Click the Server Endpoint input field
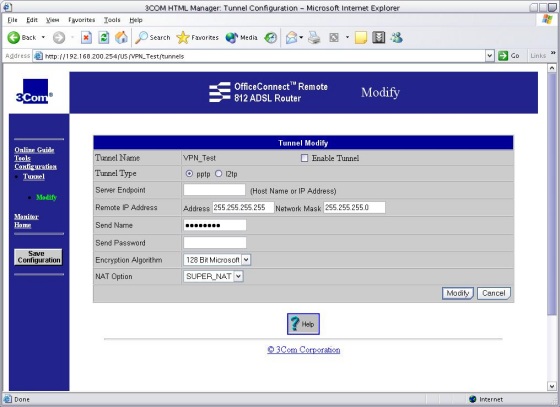This screenshot has width=560, height=407. coord(214,190)
